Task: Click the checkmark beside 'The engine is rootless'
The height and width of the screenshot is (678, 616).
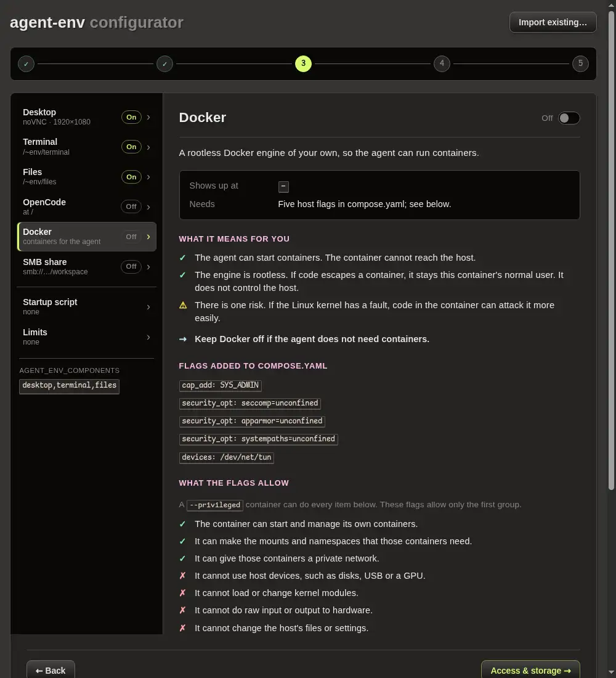Action: click(182, 275)
